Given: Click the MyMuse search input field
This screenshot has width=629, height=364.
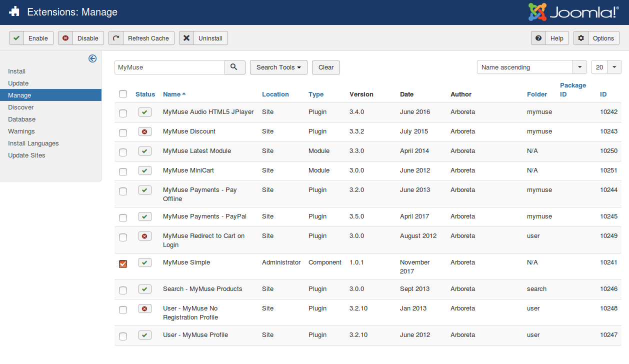Looking at the screenshot, I should click(169, 67).
